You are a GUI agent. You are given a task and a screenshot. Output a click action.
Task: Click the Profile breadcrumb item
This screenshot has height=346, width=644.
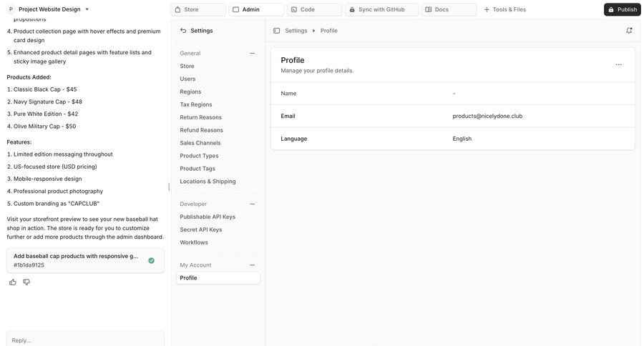pyautogui.click(x=329, y=31)
